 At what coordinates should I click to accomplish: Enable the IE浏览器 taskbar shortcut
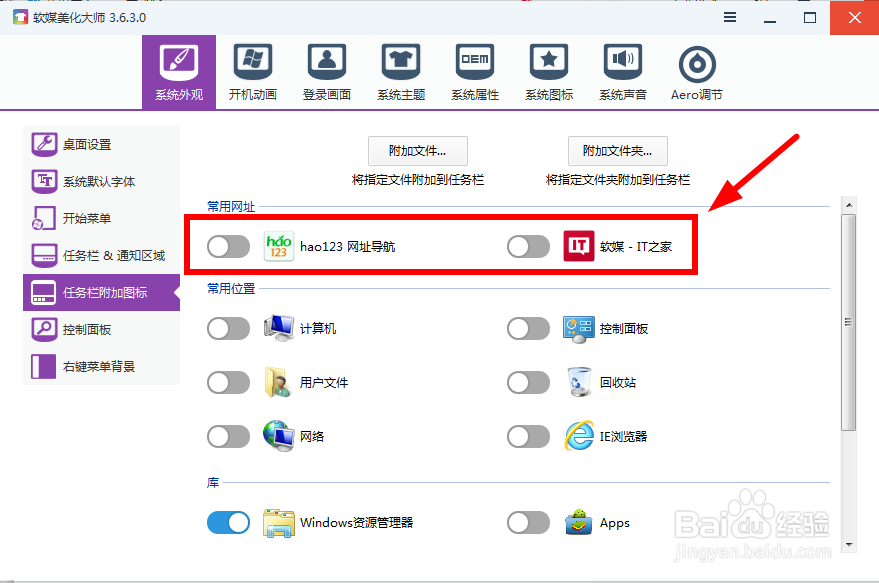tap(529, 437)
